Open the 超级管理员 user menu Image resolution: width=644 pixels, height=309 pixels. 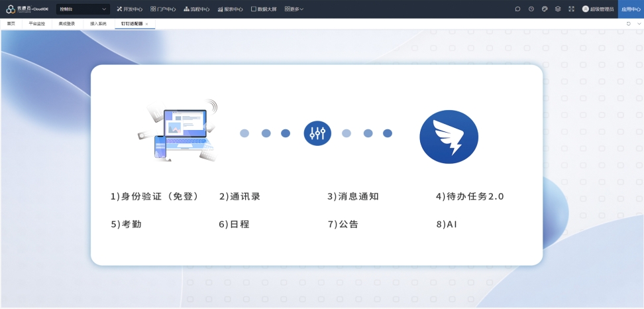[598, 9]
